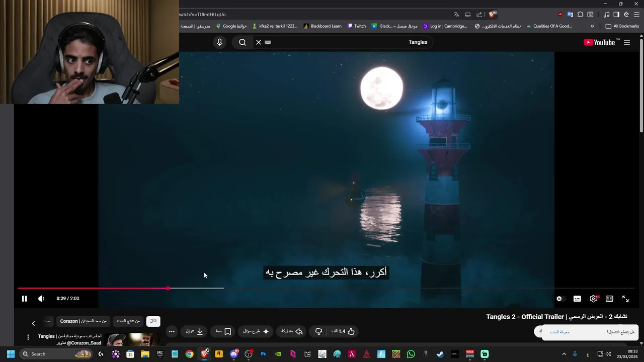Screen dimensions: 644x362
Task: Select the 'الكل' filter chip
Action: pyautogui.click(x=153, y=321)
